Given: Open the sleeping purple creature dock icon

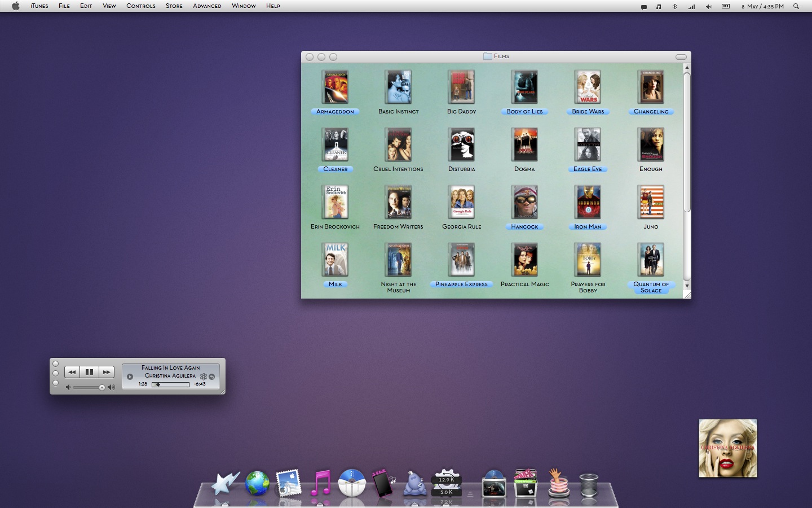Looking at the screenshot, I should click(x=414, y=484).
